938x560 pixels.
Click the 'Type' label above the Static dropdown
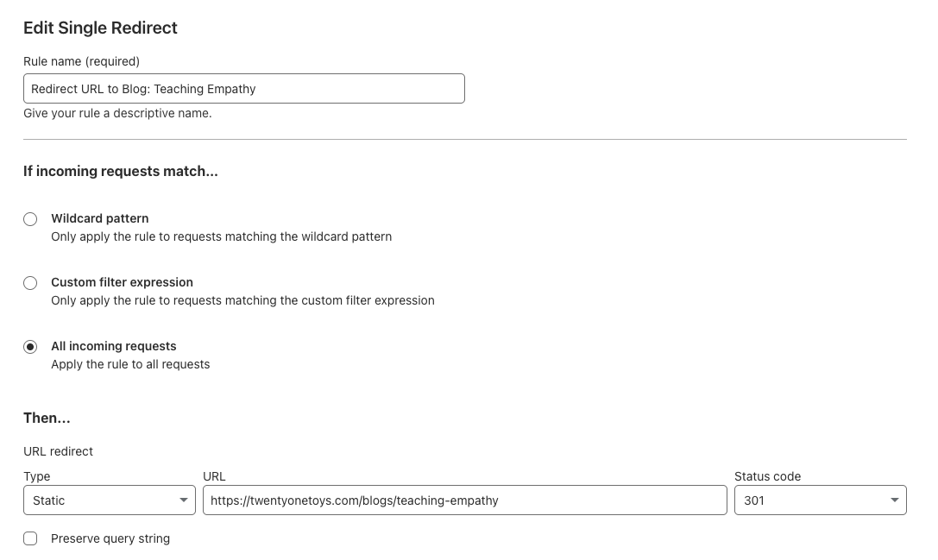pos(36,476)
